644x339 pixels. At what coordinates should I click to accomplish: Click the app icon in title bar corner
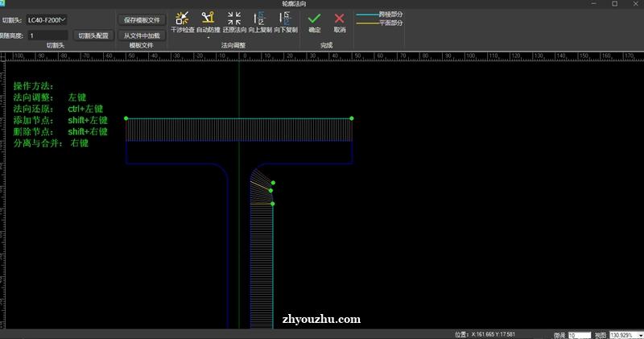coord(2,3)
